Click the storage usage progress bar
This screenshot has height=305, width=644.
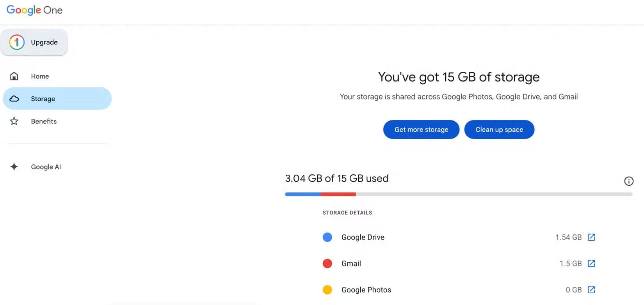pyautogui.click(x=459, y=194)
